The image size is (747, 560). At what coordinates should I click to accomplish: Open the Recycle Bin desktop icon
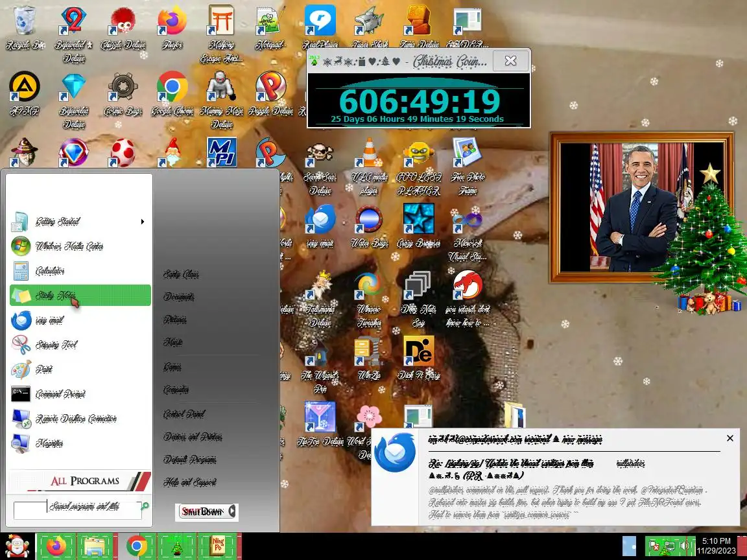(25, 28)
